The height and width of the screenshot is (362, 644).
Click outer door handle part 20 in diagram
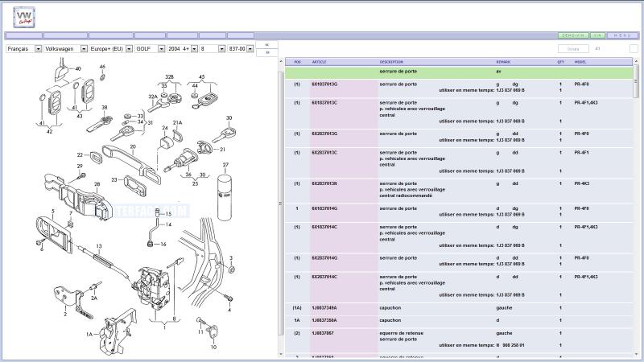tap(131, 163)
